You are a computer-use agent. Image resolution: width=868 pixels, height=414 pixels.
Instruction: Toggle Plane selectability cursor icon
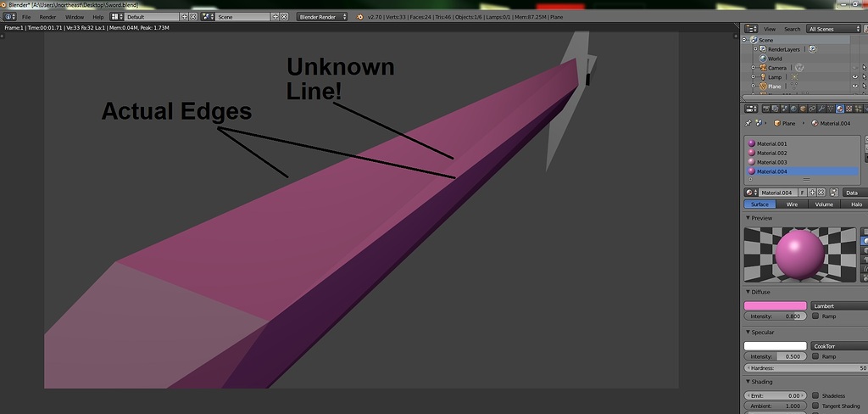[865, 86]
